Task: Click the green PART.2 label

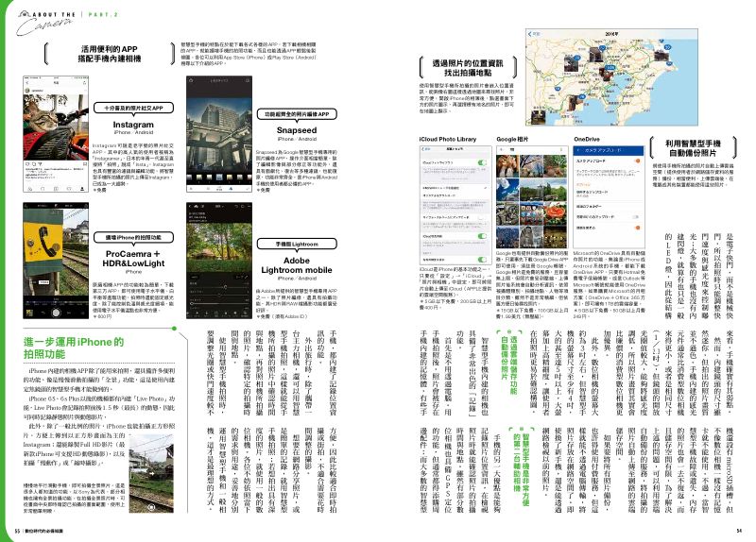Action: 103,15
